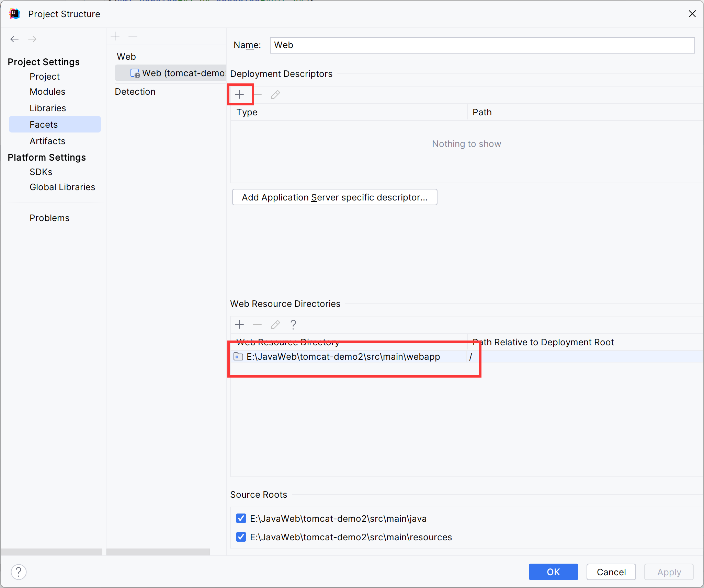Viewport: 704px width, 588px height.
Task: Switch to Artifacts settings
Action: click(x=47, y=141)
